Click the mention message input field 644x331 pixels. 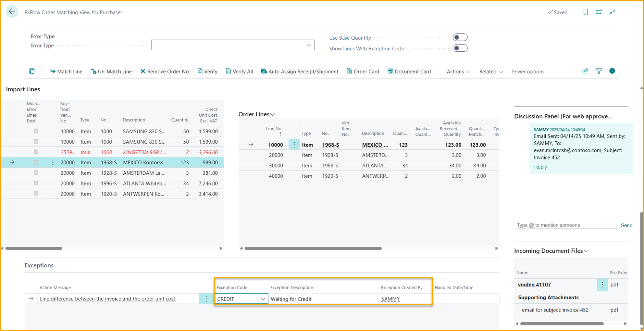[566, 225]
